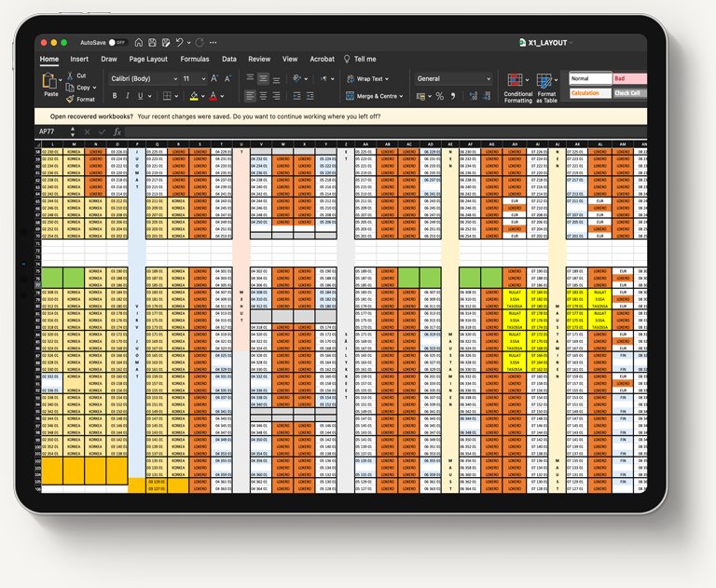Click the Paste clipboard icon
The height and width of the screenshot is (588, 716).
coord(49,81)
